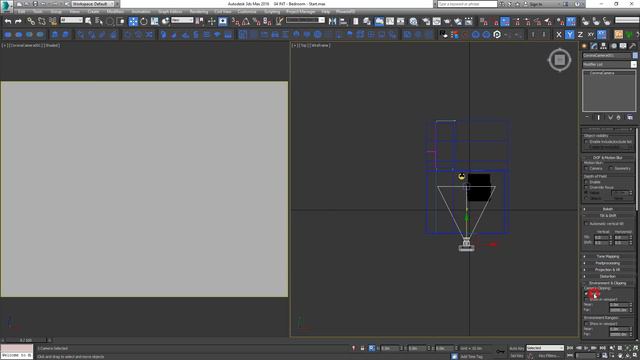Activate the Select and Scale tool

154,21
